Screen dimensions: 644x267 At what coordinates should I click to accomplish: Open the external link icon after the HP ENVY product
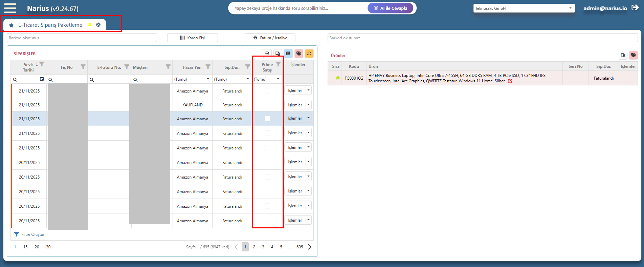(510, 81)
